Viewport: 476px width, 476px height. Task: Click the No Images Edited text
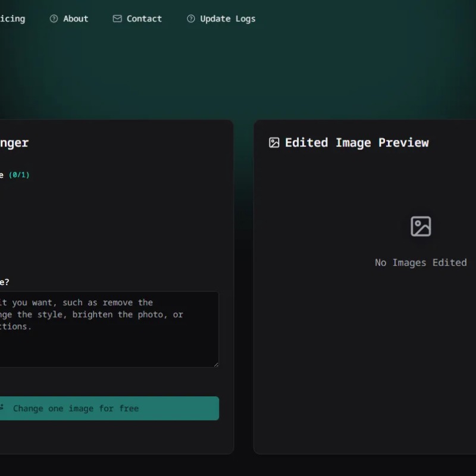coord(421,262)
